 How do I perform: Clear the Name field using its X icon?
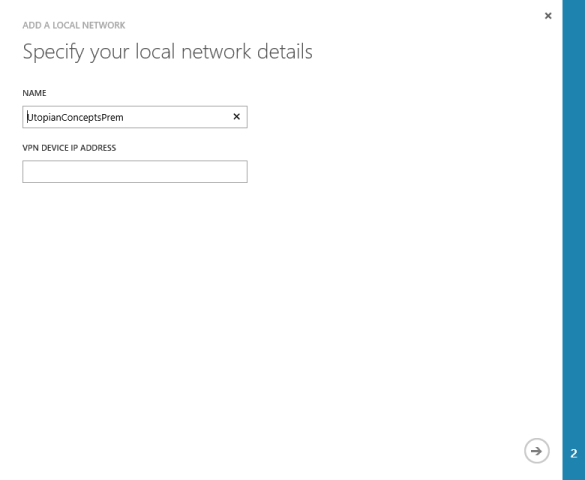(x=237, y=117)
